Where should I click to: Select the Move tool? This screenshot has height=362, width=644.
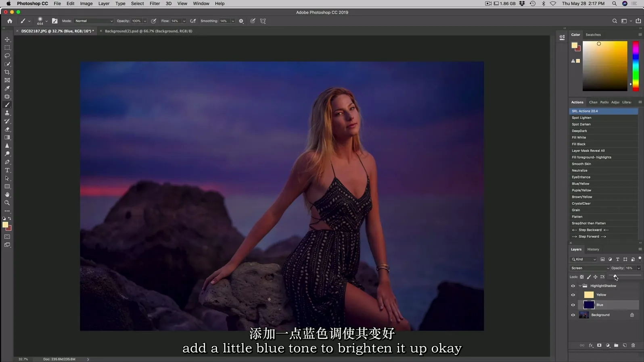(7, 40)
